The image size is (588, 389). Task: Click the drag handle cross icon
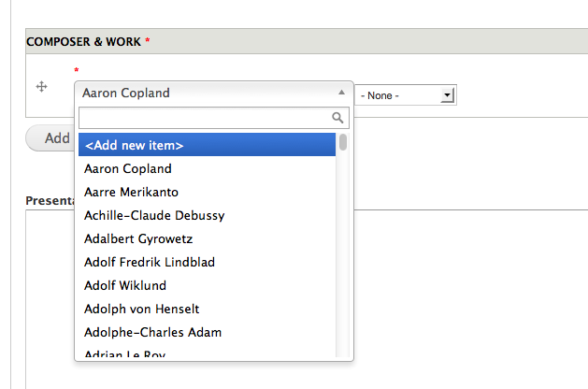[x=41, y=87]
